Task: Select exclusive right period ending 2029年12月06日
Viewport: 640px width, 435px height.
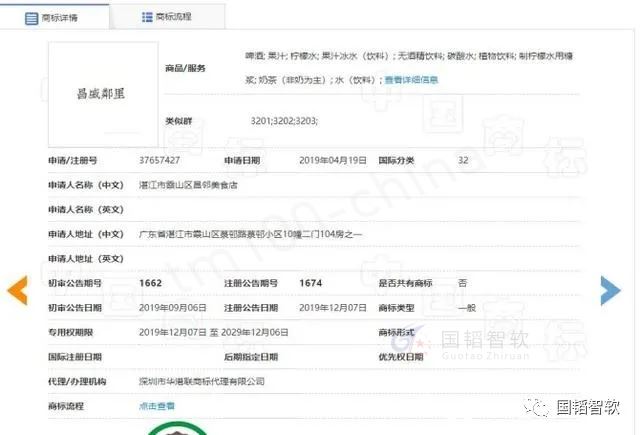Action: click(213, 332)
